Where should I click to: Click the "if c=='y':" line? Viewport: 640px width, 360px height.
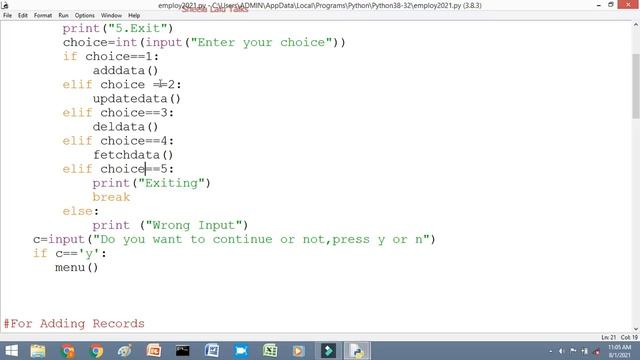(x=70, y=253)
